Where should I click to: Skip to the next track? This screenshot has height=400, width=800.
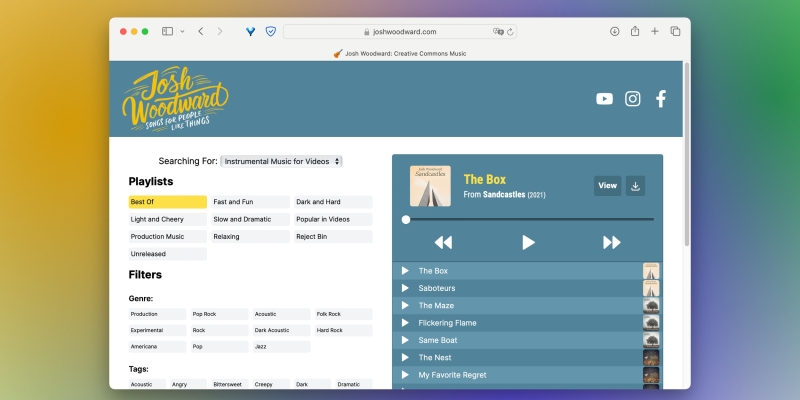click(611, 242)
